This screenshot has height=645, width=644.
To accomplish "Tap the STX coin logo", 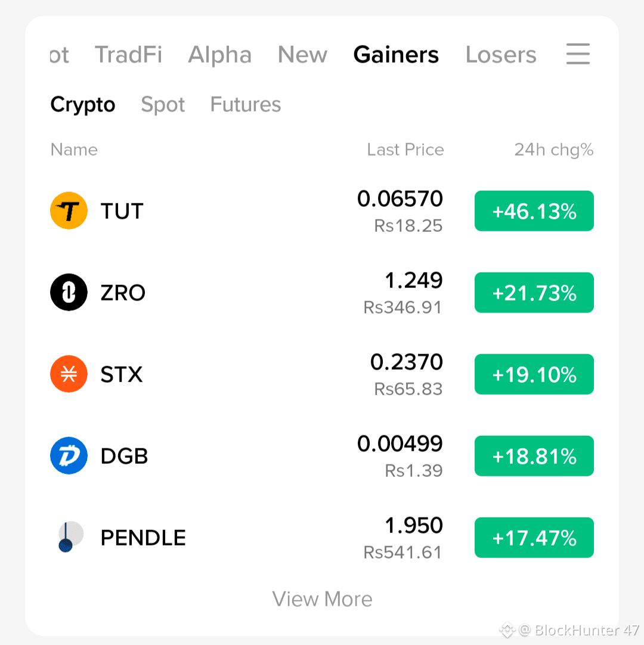I will pos(69,374).
